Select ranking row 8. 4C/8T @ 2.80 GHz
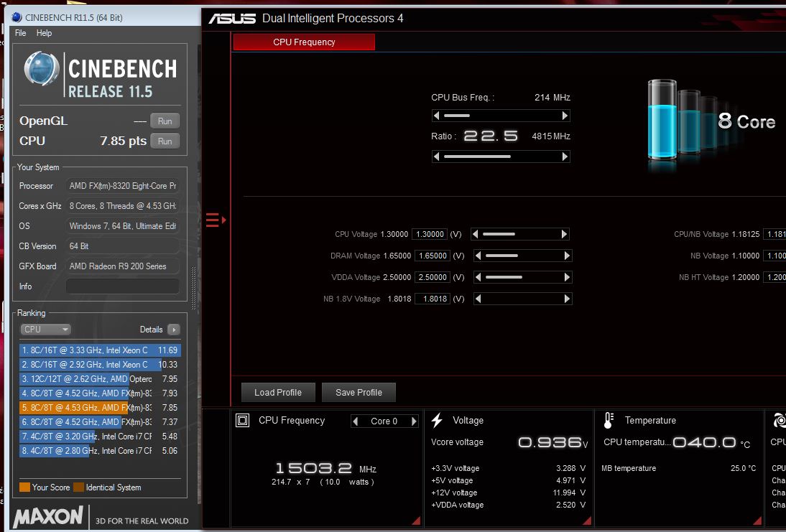Viewport: 786px width, 532px height. tap(100, 451)
